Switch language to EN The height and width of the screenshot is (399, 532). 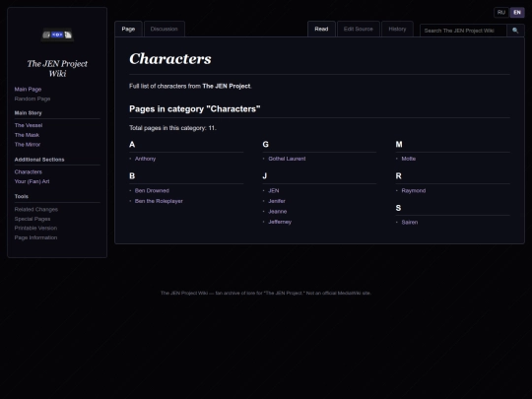[x=517, y=13]
